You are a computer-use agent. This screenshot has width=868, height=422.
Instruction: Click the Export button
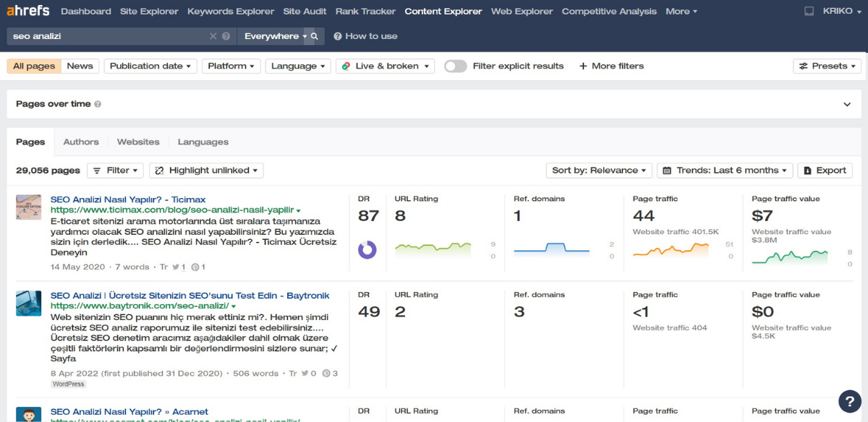825,171
